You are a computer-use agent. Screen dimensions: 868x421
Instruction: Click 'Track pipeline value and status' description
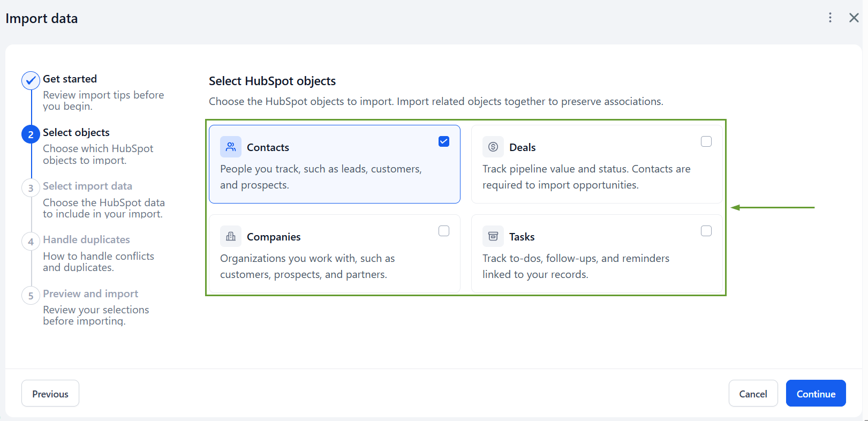(586, 177)
